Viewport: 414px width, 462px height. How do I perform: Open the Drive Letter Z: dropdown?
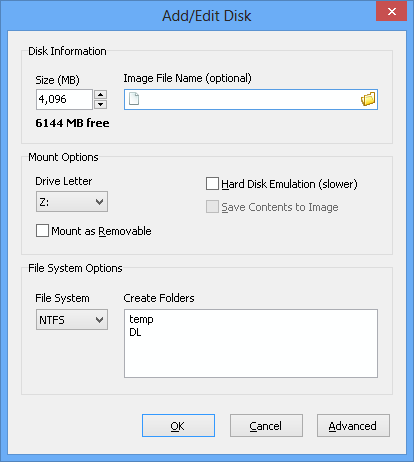pyautogui.click(x=72, y=202)
